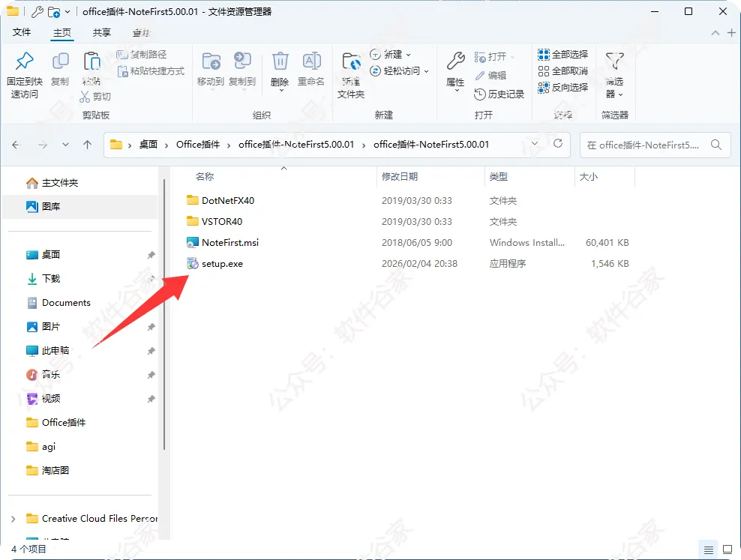Click Edit (编辑) in ribbon
The width and height of the screenshot is (741, 560).
pyautogui.click(x=490, y=76)
